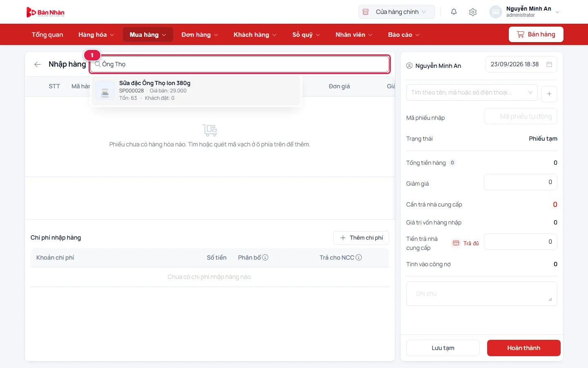Open the calendar icon in date field
Viewport: 588px width, 368px height.
(x=549, y=64)
